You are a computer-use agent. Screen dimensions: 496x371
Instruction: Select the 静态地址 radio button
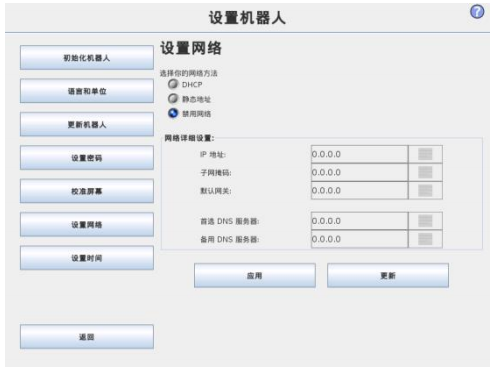(x=173, y=99)
